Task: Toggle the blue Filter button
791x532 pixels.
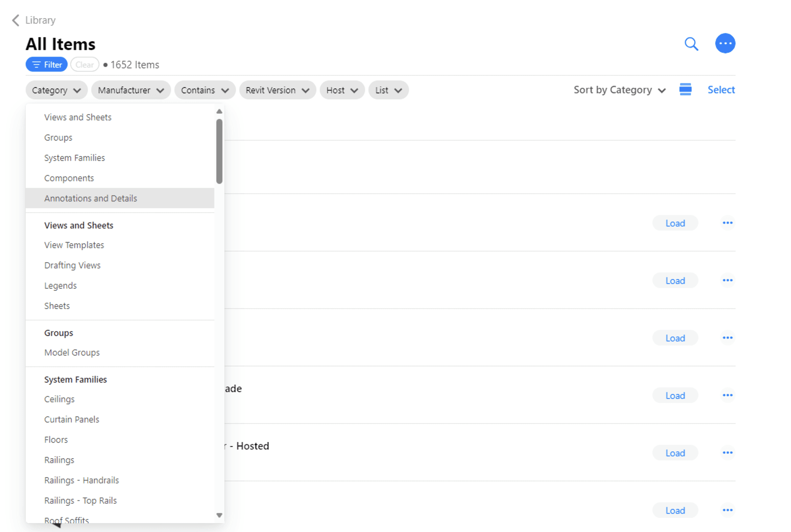Action: (47, 65)
